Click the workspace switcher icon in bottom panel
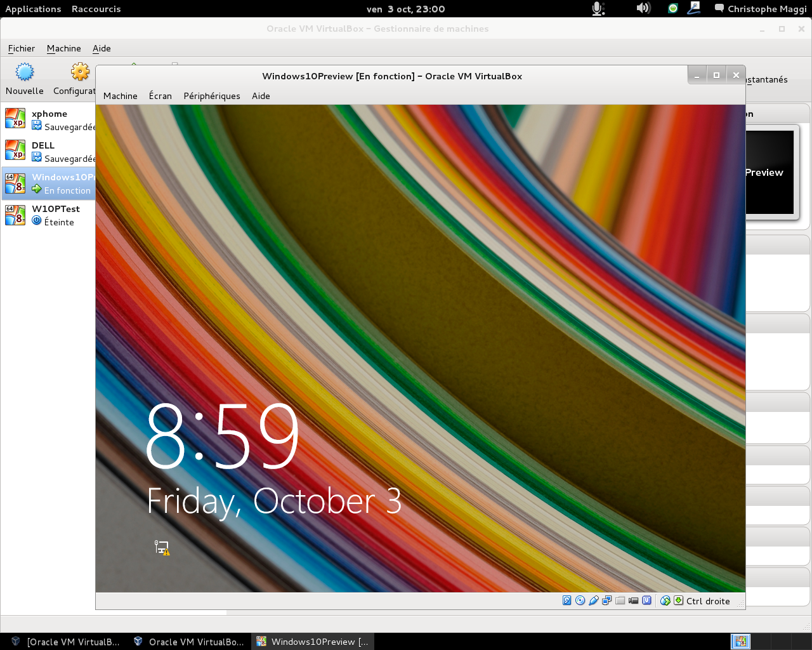The width and height of the screenshot is (812, 650). pos(740,642)
